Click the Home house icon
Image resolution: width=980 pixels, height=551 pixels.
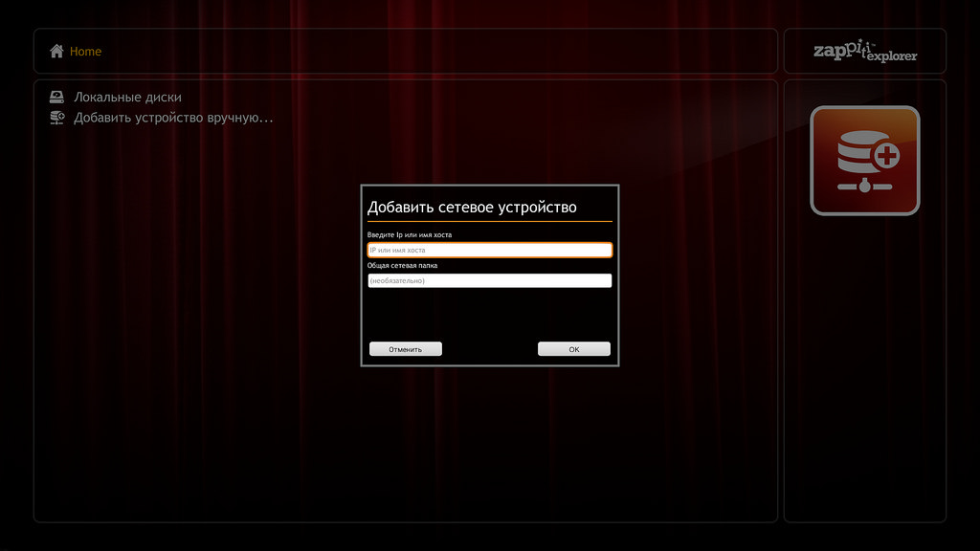pos(57,51)
